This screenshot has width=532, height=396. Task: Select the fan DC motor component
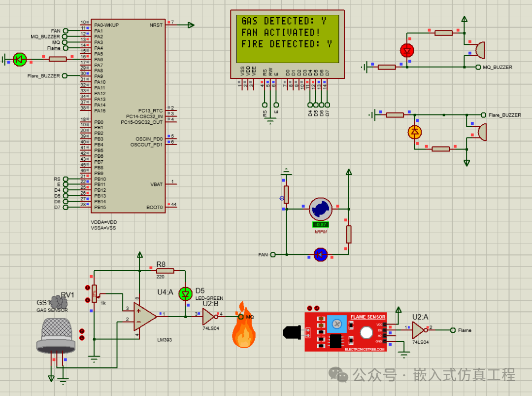coord(320,209)
